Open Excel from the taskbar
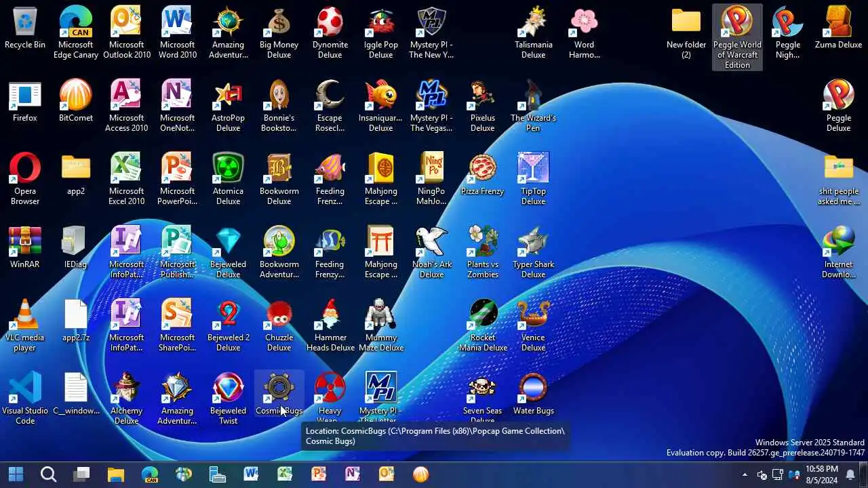 285,474
